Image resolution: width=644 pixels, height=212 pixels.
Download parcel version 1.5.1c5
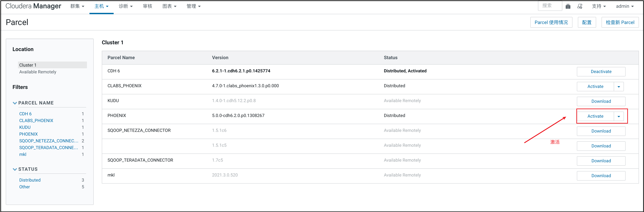click(601, 146)
